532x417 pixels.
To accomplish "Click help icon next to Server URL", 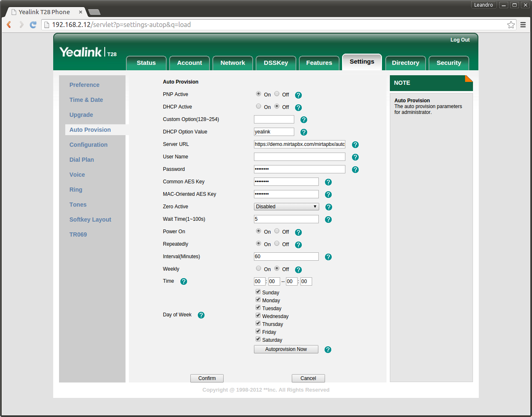I will coord(355,145).
